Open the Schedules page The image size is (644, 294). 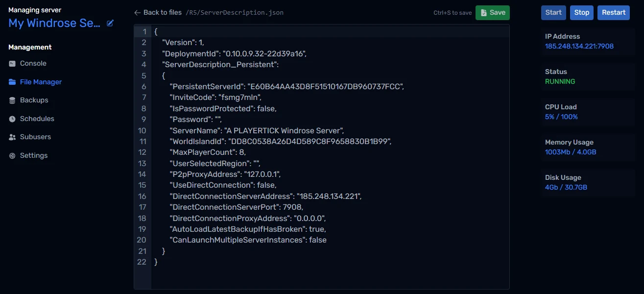[37, 119]
